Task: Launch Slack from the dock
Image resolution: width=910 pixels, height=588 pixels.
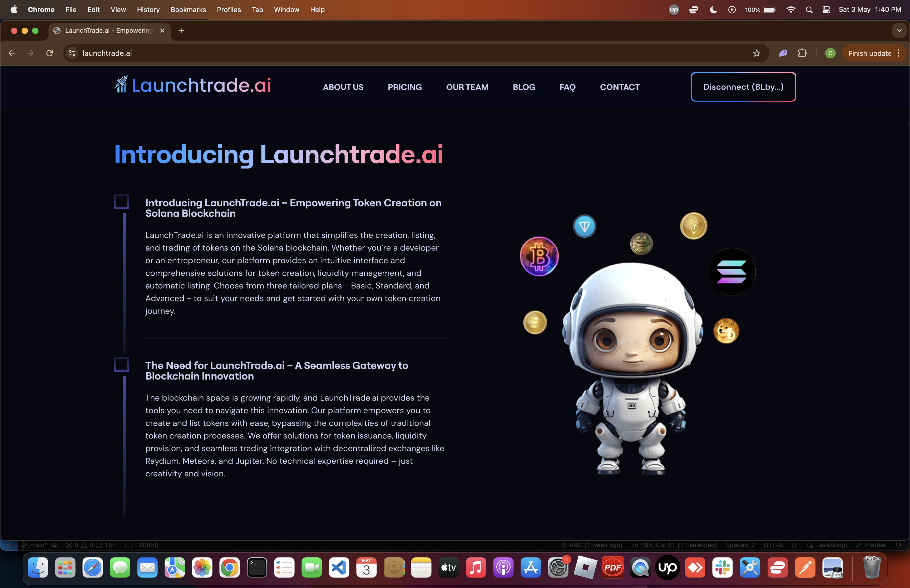Action: [x=722, y=568]
